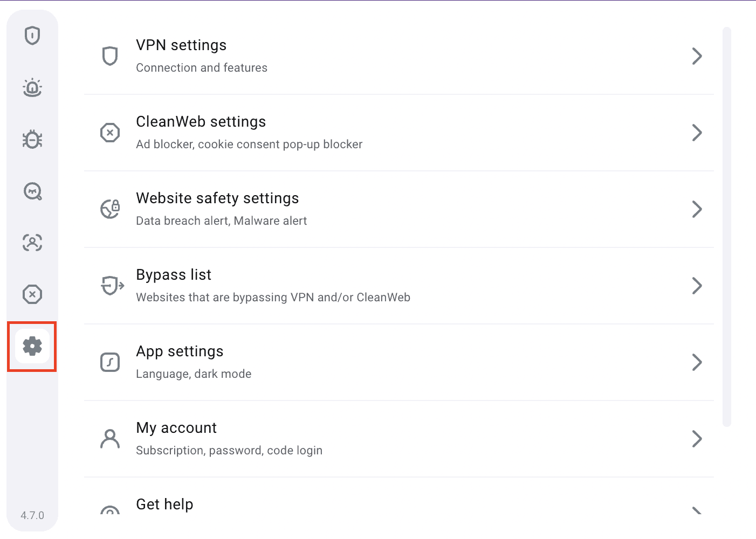Open the Alert siren icon in sidebar

(x=32, y=87)
